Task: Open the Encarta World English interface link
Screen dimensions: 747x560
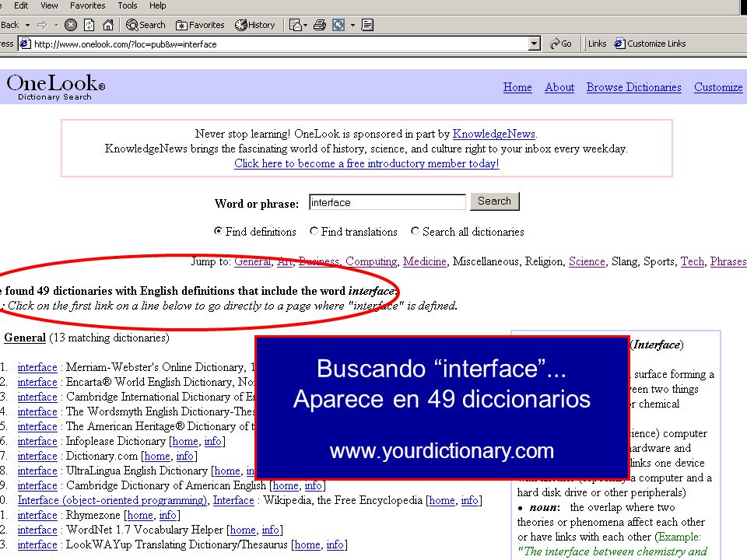Action: pos(37,382)
